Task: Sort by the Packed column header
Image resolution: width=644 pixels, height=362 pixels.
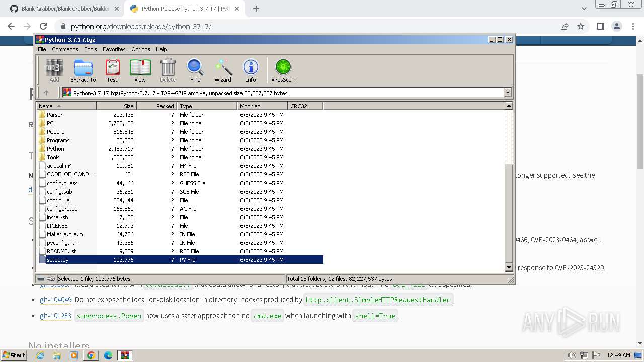Action: pos(157,106)
